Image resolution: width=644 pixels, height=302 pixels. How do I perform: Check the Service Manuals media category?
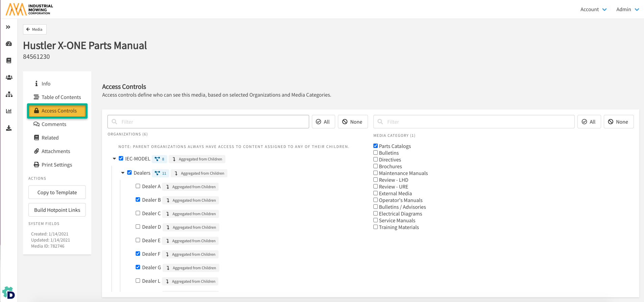375,220
